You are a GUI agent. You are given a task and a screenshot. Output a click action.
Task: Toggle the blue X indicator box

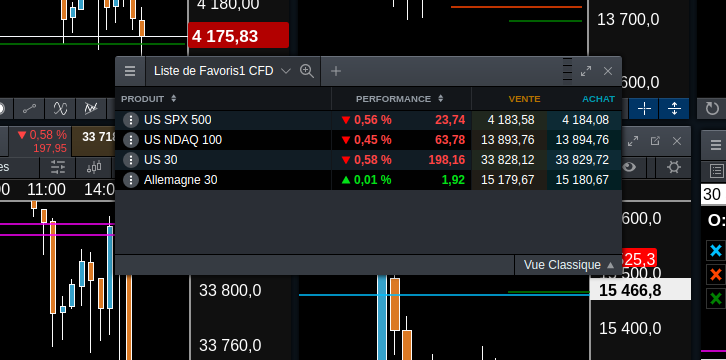click(716, 251)
